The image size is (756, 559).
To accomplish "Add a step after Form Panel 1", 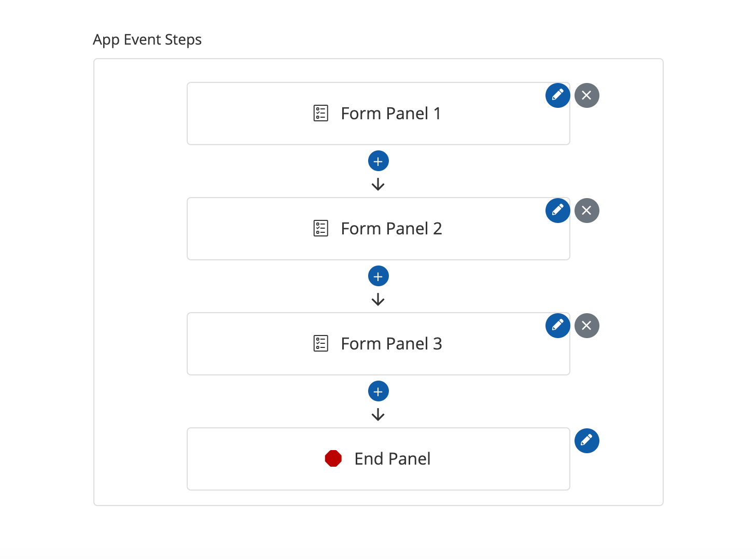I will click(378, 161).
